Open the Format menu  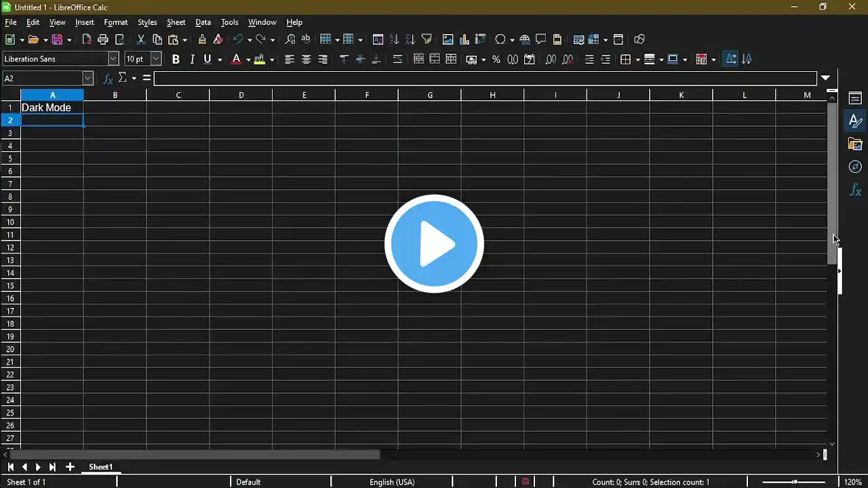click(116, 22)
